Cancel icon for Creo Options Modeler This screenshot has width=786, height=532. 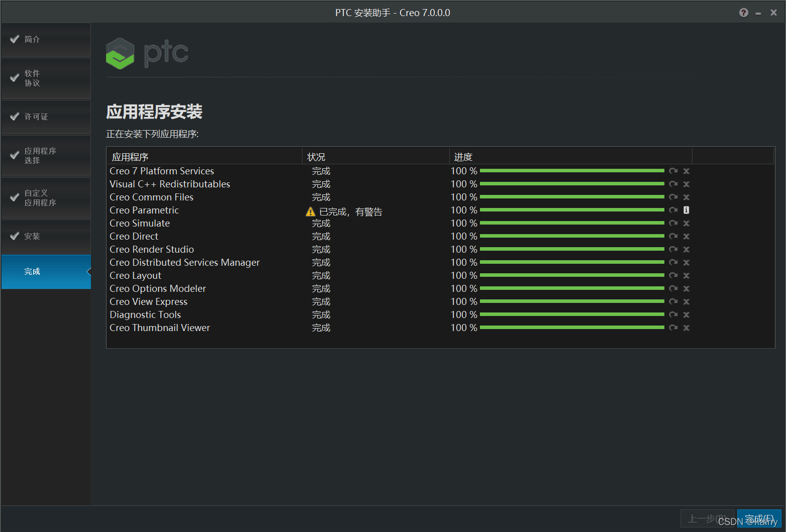(686, 288)
